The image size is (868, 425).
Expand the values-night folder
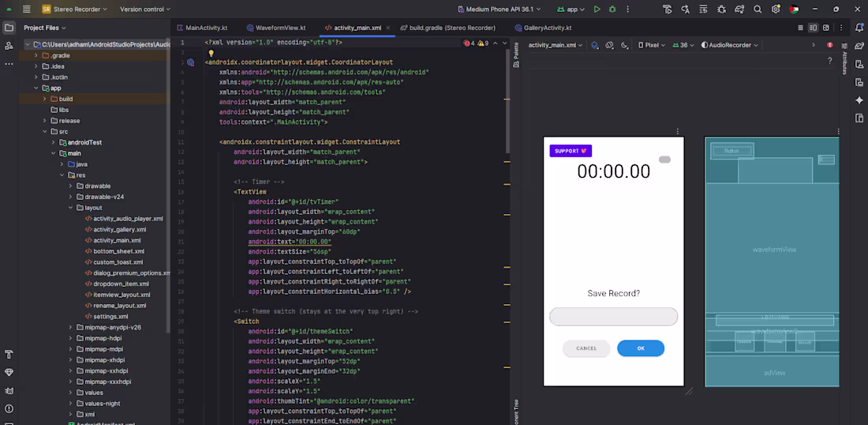(71, 404)
